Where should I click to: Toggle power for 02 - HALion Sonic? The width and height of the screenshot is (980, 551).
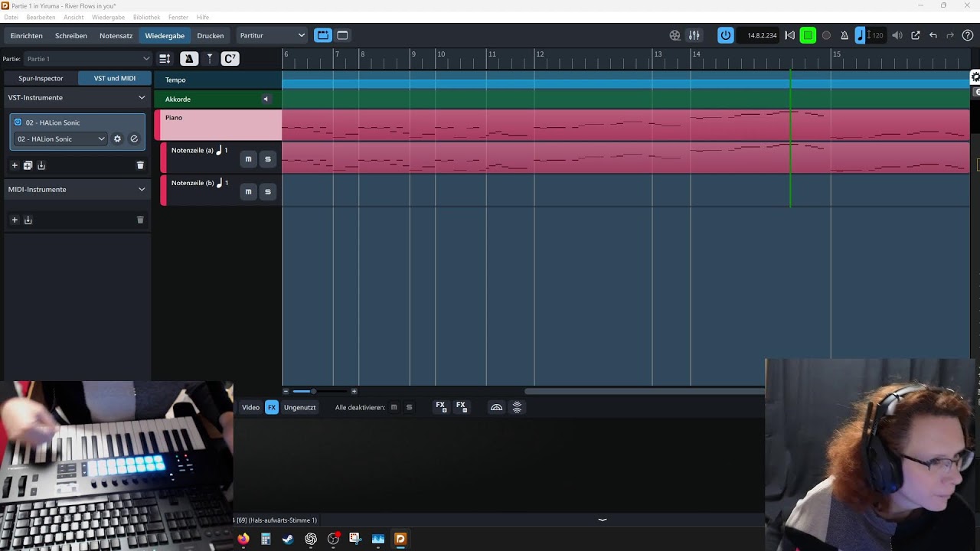coord(18,122)
